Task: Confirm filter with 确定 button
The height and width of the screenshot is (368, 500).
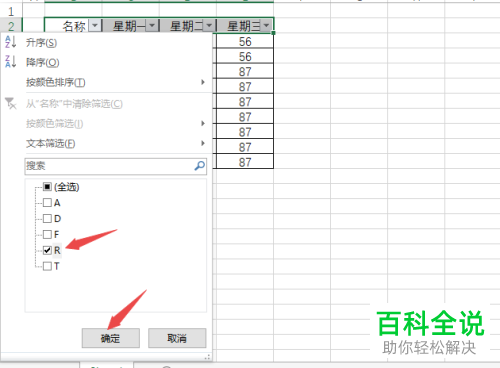Action: click(111, 338)
